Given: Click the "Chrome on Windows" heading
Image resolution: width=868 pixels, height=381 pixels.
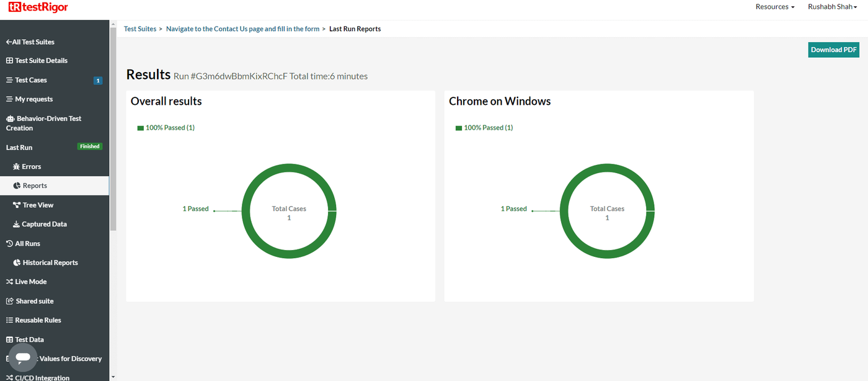Looking at the screenshot, I should coord(500,101).
